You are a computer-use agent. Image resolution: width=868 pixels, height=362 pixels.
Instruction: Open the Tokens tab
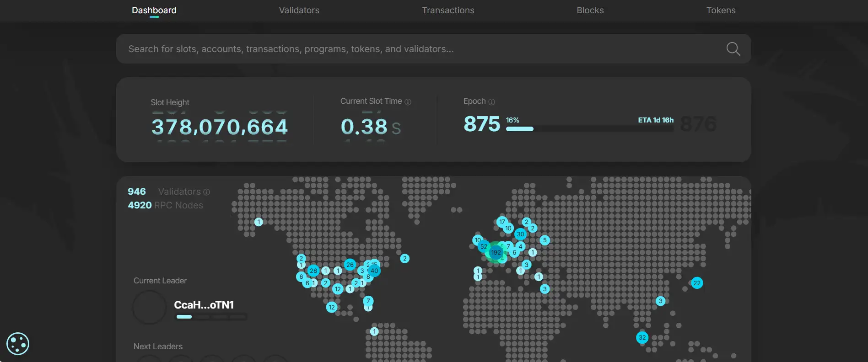point(721,10)
